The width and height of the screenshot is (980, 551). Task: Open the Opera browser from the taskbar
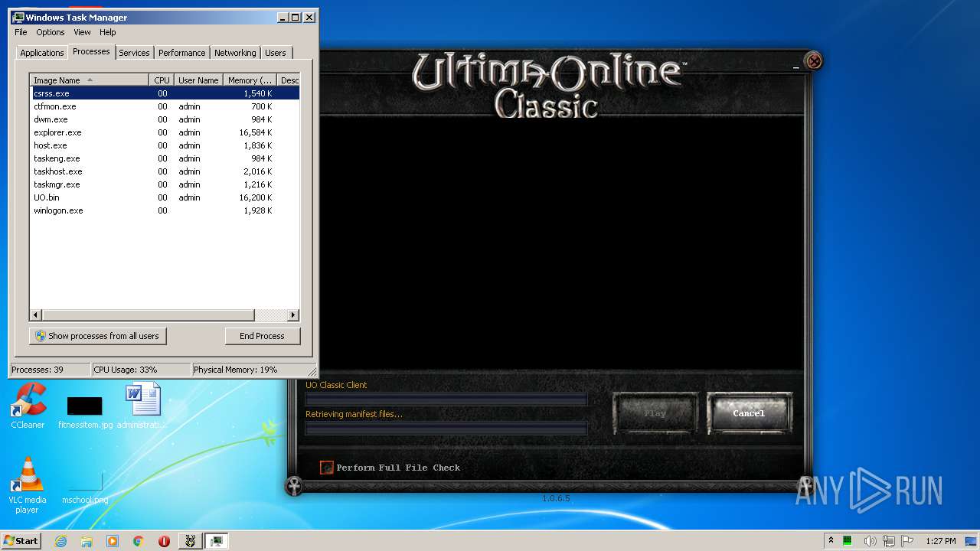pyautogui.click(x=164, y=541)
